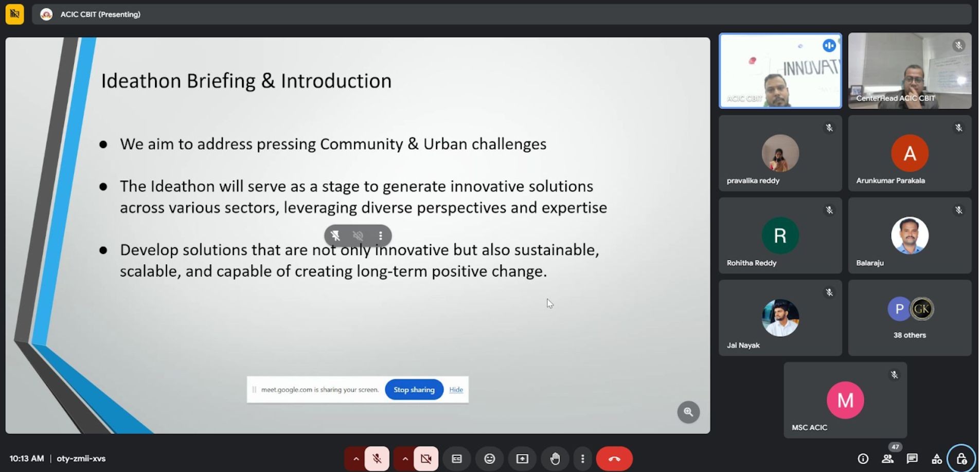Open host controls lock icon
Screen dimensions: 980x472
tap(961, 459)
